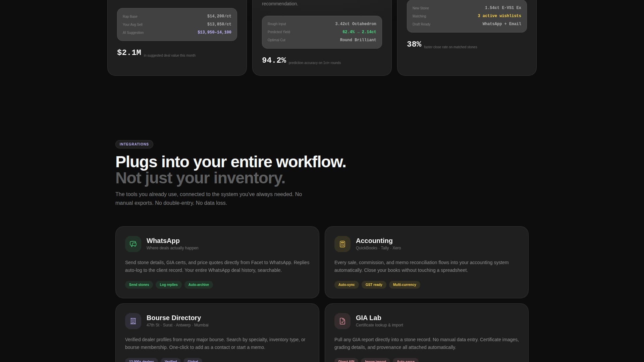Click the Bourse Directory building icon
Viewport: 644px width, 362px height.
pyautogui.click(x=133, y=321)
